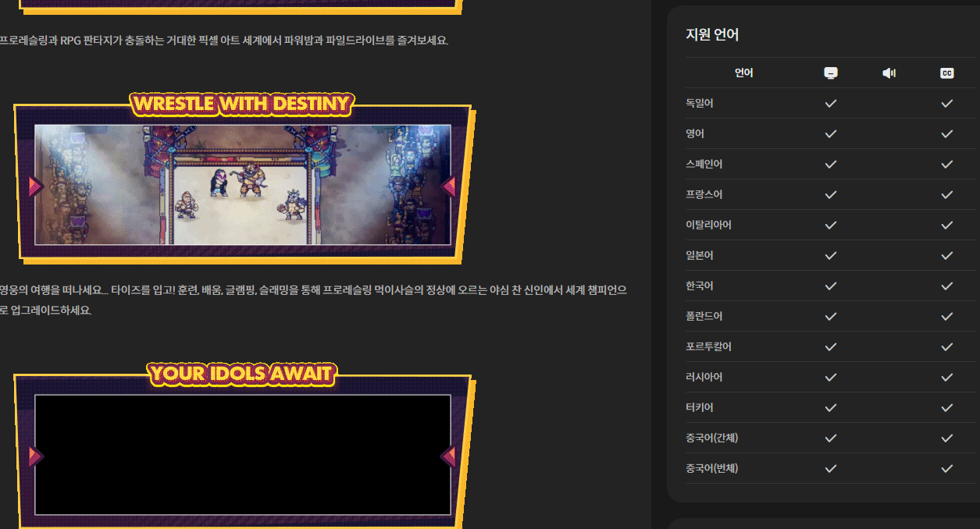The height and width of the screenshot is (529, 980).
Task: Click the interface checkmark in the 프랑스어 row
Action: (x=831, y=194)
